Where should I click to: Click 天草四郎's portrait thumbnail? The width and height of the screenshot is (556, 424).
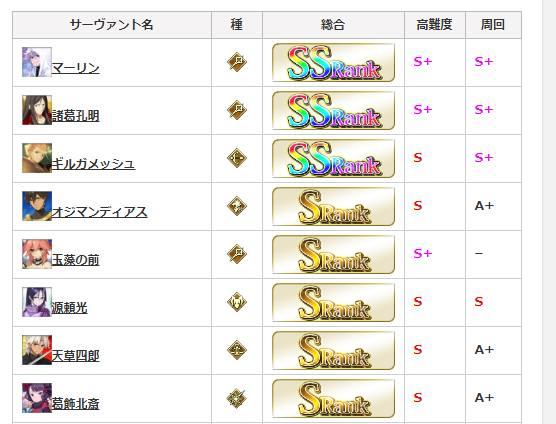[x=37, y=350]
